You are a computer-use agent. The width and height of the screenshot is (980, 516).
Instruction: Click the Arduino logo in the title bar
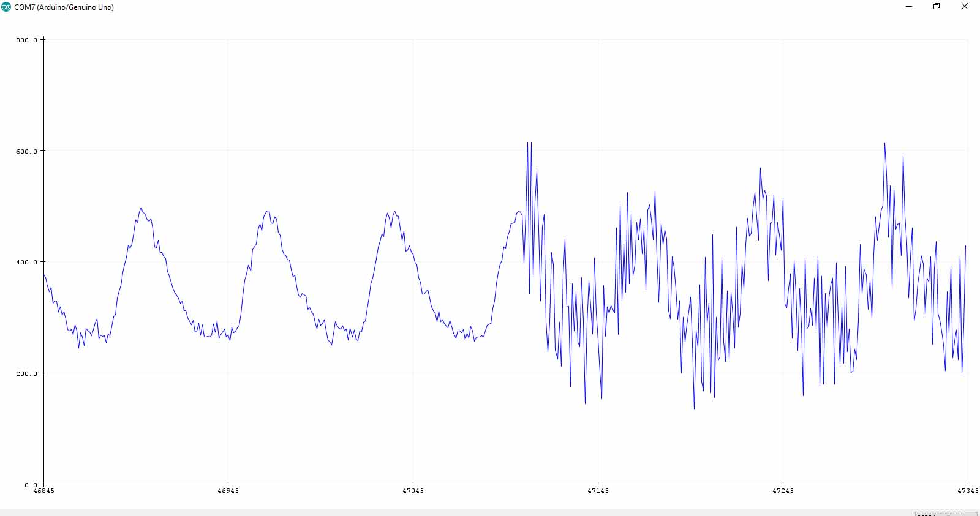coord(6,7)
